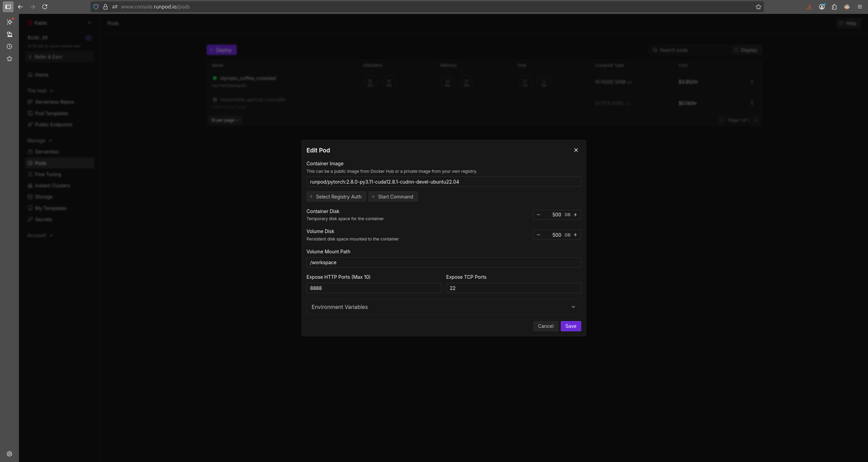This screenshot has height=462, width=868.
Task: Reload the page in browser toolbar
Action: [x=45, y=7]
